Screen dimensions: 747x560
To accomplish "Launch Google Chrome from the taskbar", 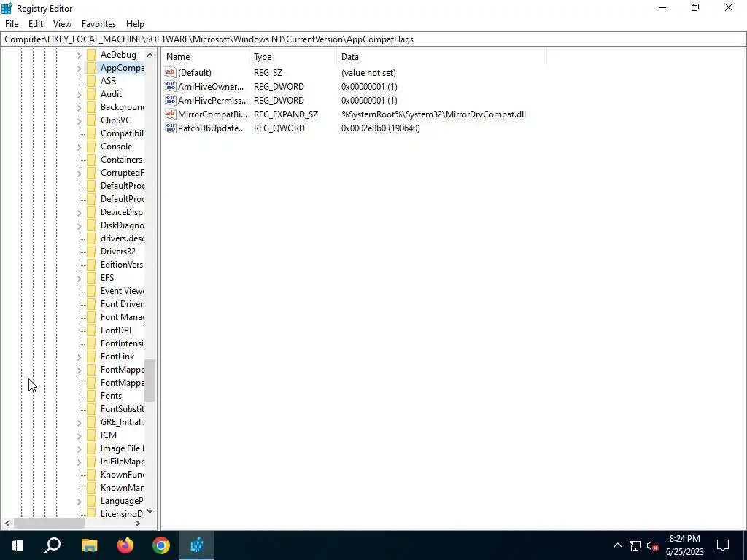I will (161, 545).
